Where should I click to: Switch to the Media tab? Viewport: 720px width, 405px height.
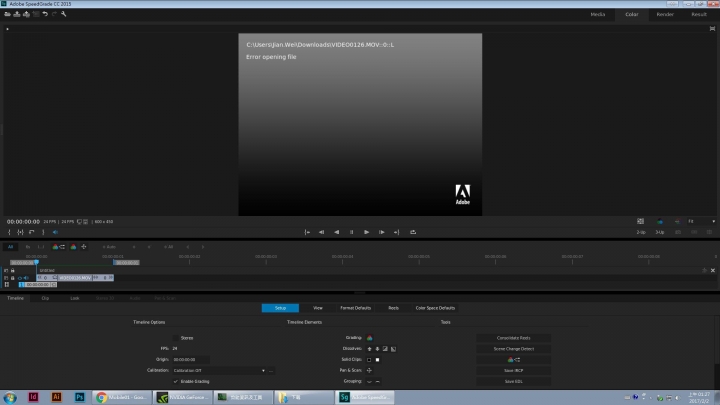[x=597, y=14]
